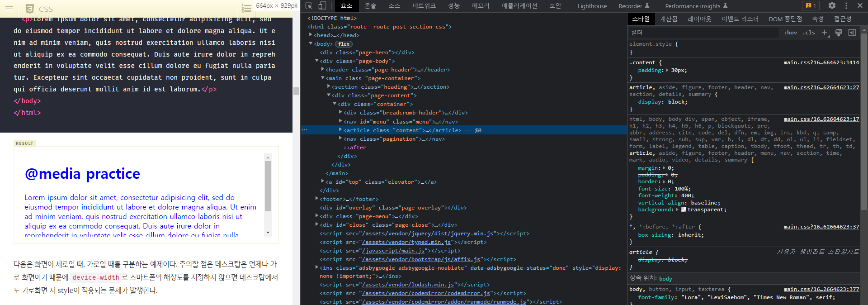Image resolution: width=868 pixels, height=305 pixels.
Task: Open the 네트워크 (Network) tab
Action: pyautogui.click(x=424, y=6)
